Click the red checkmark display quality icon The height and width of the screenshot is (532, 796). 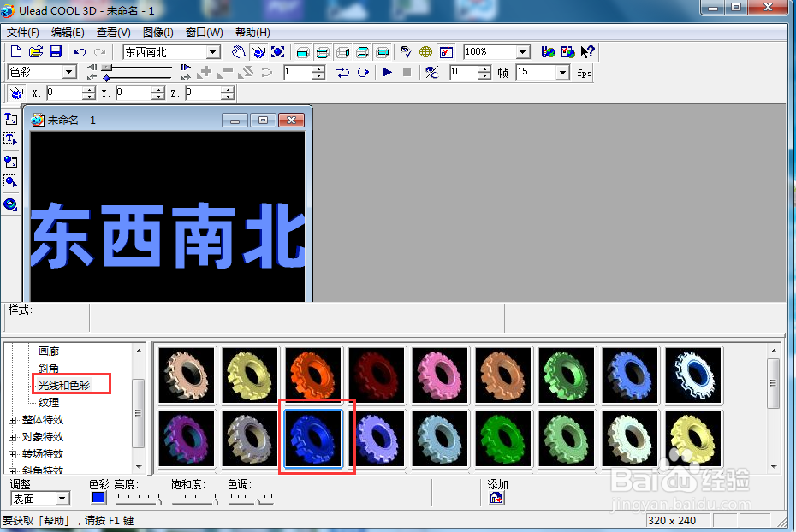[x=446, y=51]
